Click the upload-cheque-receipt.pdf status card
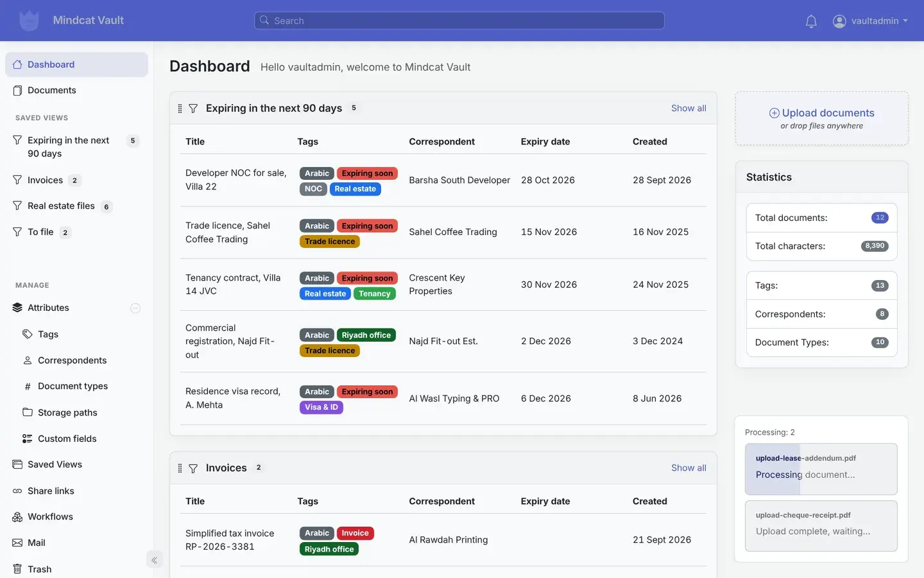 tap(821, 526)
